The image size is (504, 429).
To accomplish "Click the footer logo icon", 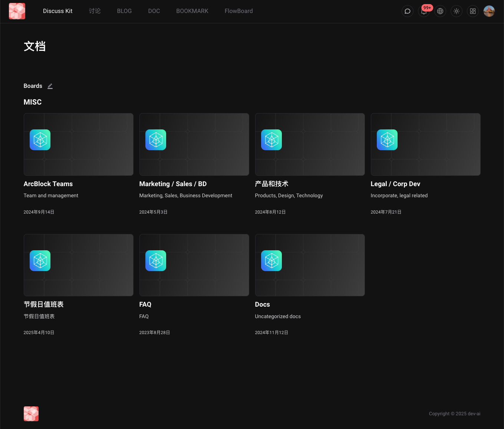I will tap(31, 414).
